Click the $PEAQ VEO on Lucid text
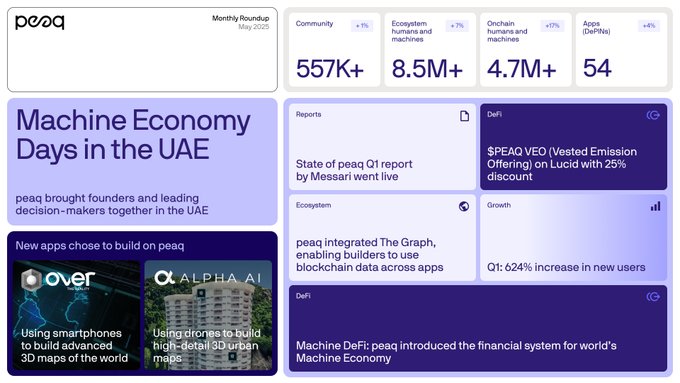This screenshot has width=680, height=383. (562, 164)
